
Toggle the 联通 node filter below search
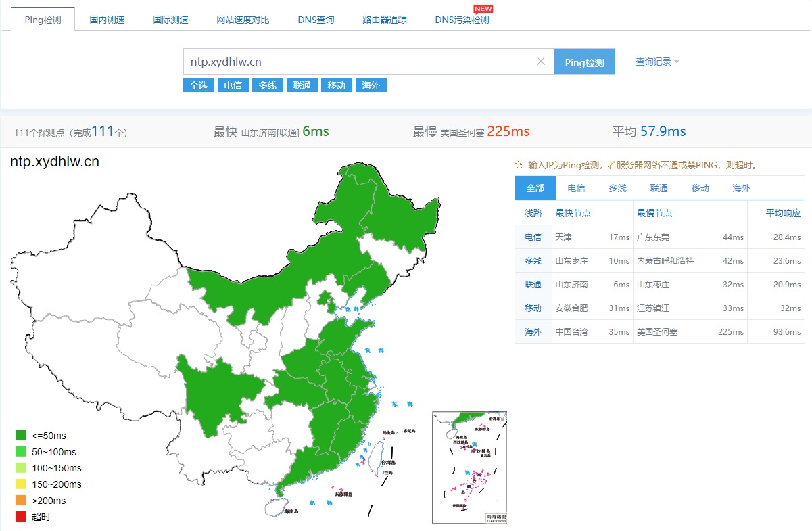click(x=302, y=85)
